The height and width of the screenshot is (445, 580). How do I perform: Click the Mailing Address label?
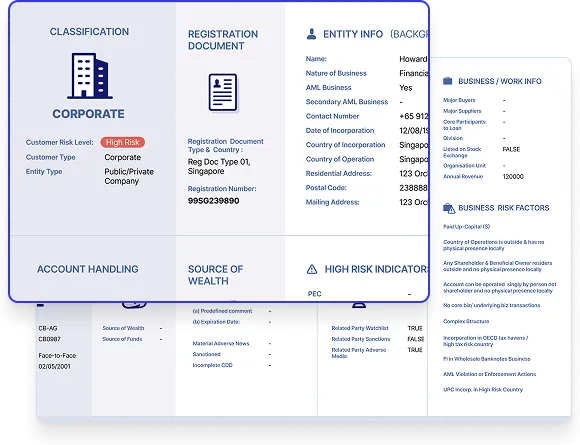click(x=332, y=202)
